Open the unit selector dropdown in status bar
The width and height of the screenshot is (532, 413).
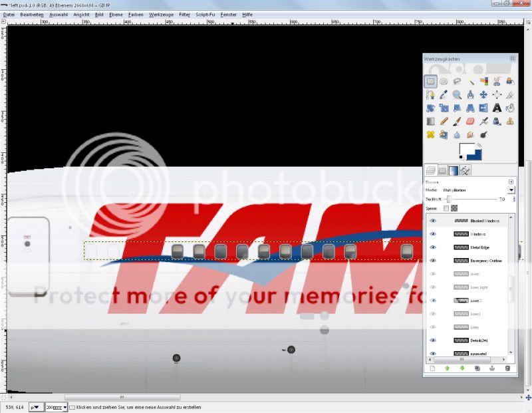pyautogui.click(x=36, y=406)
